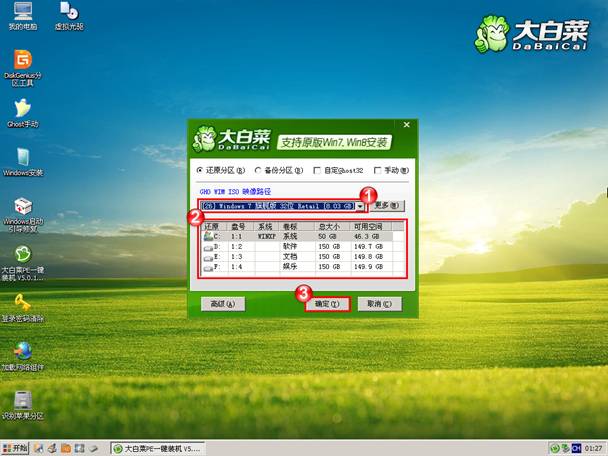Open the 我的电脑 desktop icon
Image resolution: width=608 pixels, height=456 pixels.
pos(22,13)
